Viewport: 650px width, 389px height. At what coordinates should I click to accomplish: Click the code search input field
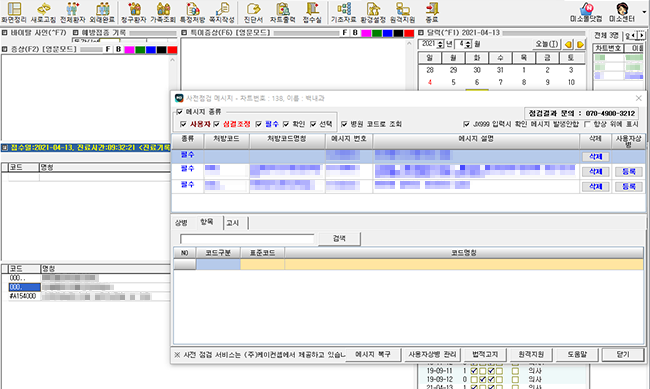pyautogui.click(x=247, y=239)
